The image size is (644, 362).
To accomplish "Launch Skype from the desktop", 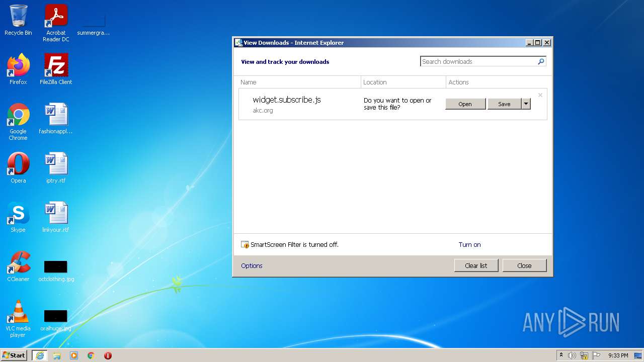I will click(x=18, y=217).
